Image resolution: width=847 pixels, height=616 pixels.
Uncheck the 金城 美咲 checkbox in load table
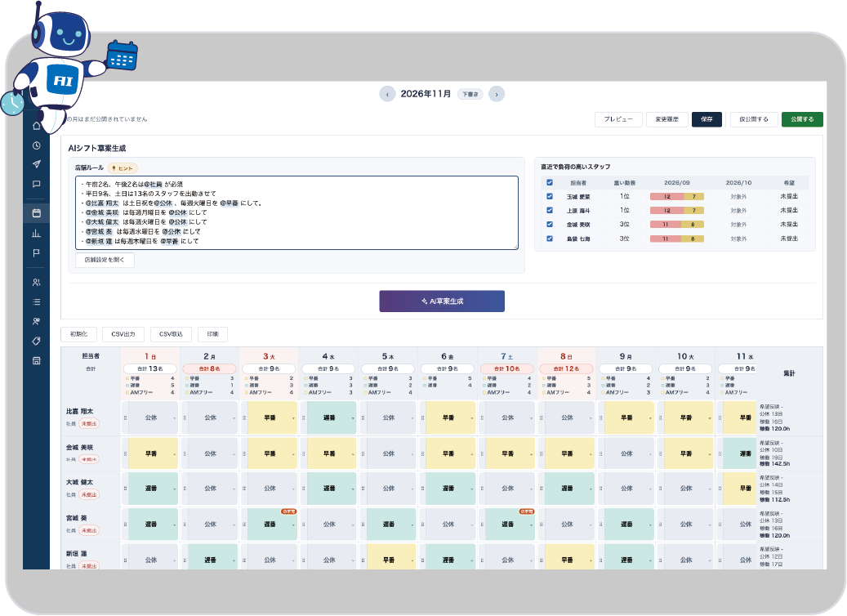click(x=550, y=224)
